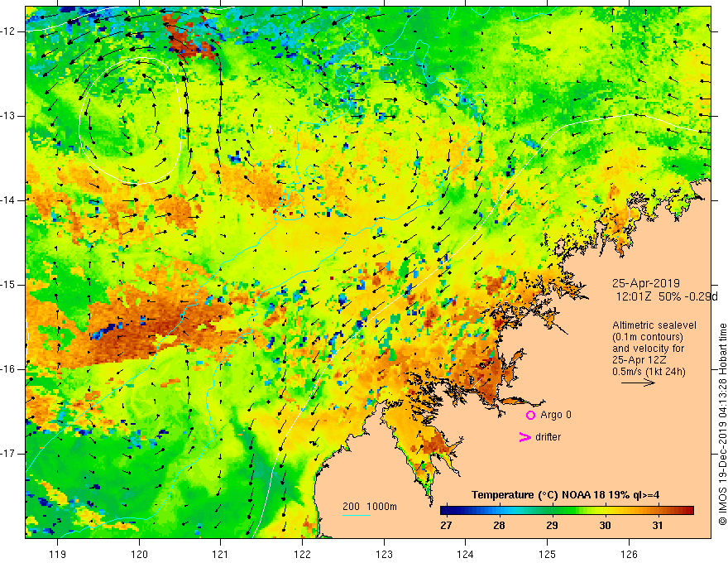Screen dimensions: 728x563
Task: Click the -15 latitude axis label
Action: coord(8,285)
